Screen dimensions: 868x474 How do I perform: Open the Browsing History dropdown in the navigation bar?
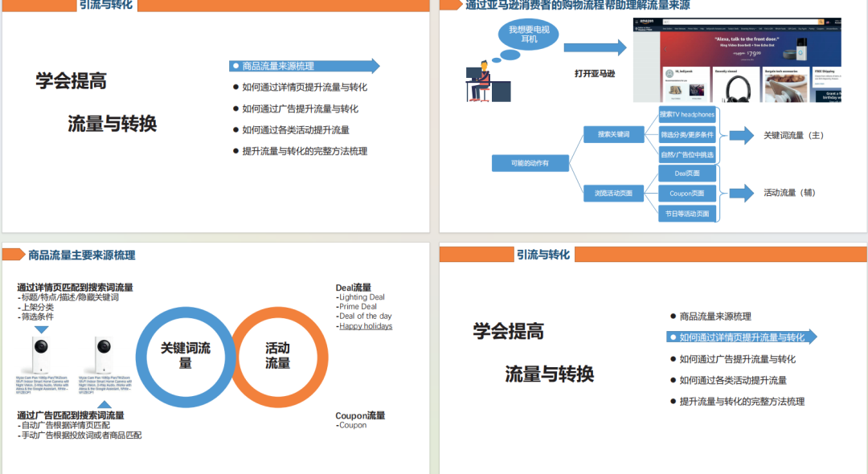pyautogui.click(x=751, y=29)
